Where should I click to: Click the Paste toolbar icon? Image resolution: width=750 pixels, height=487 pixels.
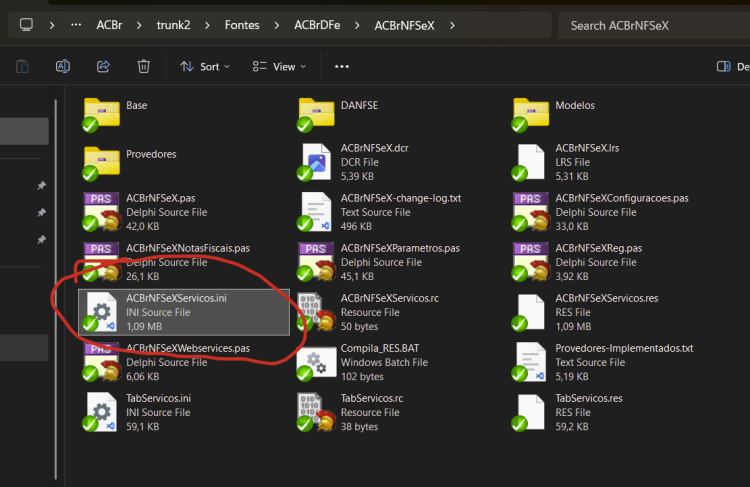22,66
